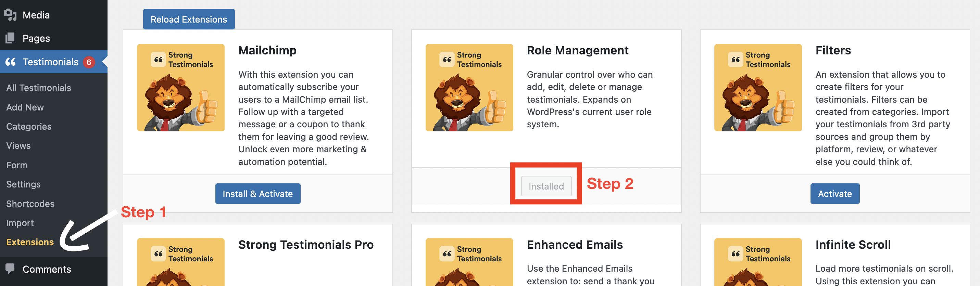Click the Enhanced Emails description text
980x286 pixels.
tap(590, 275)
